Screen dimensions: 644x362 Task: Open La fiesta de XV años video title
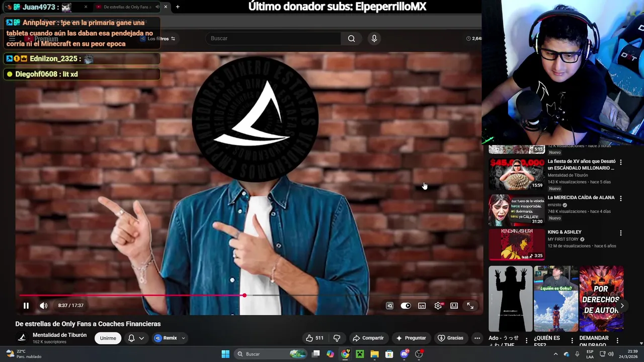click(581, 164)
